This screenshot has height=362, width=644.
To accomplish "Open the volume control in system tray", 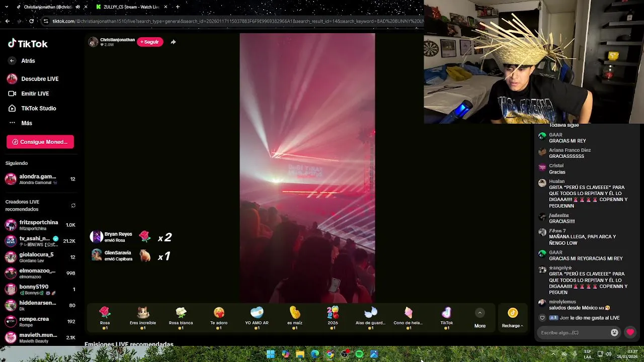I will (608, 354).
